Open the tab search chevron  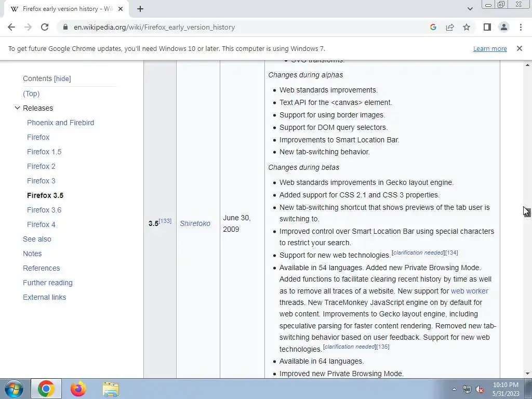[x=470, y=9]
